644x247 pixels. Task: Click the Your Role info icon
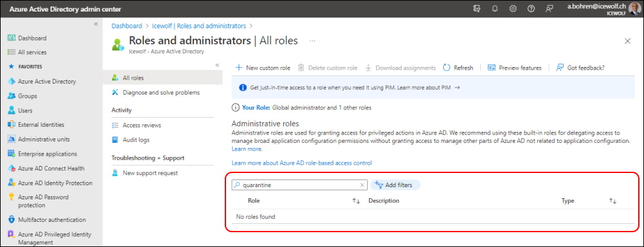pos(235,107)
